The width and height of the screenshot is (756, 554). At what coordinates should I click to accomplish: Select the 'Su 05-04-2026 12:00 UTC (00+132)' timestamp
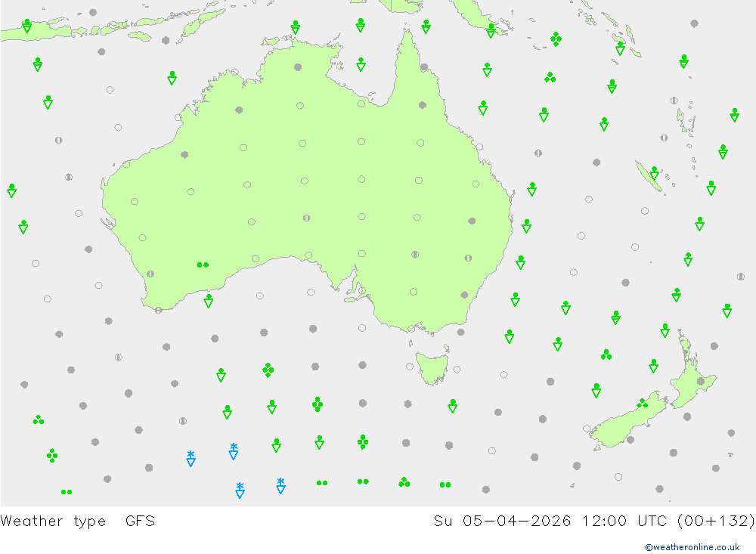click(594, 522)
